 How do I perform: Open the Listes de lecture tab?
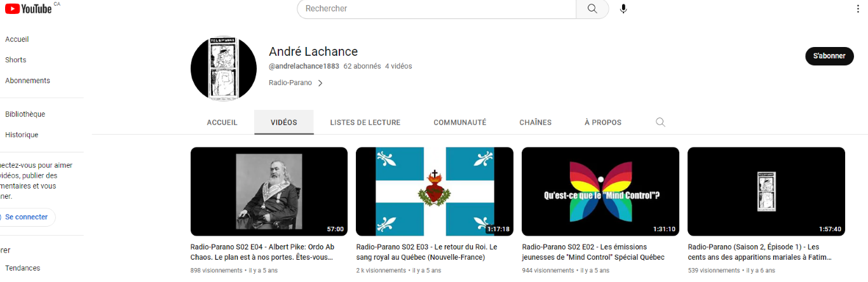[x=365, y=123]
